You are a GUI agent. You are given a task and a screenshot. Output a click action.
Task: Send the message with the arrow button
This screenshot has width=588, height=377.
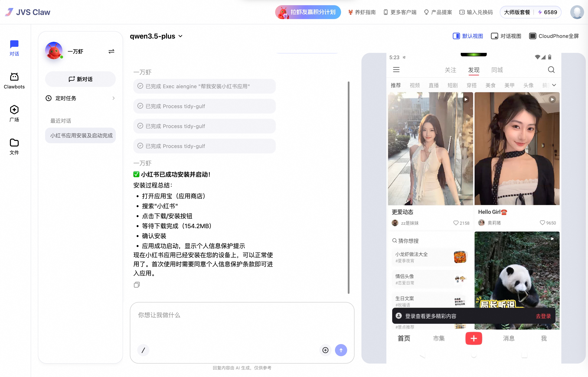(x=341, y=350)
